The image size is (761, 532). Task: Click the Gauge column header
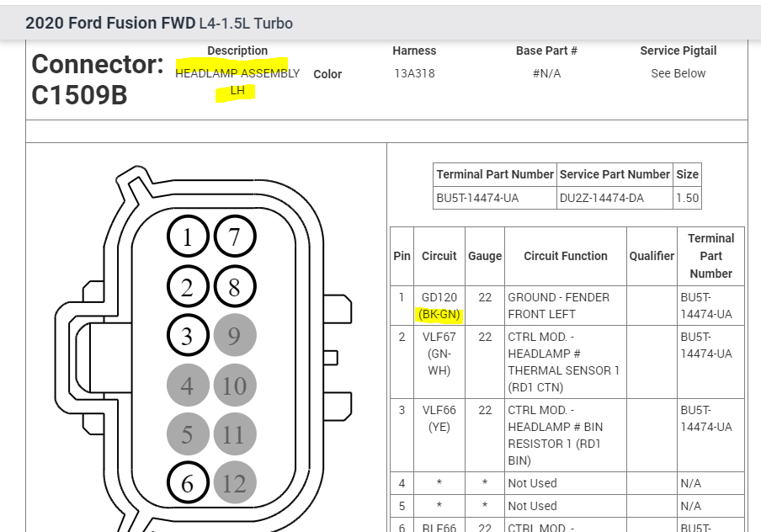pyautogui.click(x=485, y=256)
